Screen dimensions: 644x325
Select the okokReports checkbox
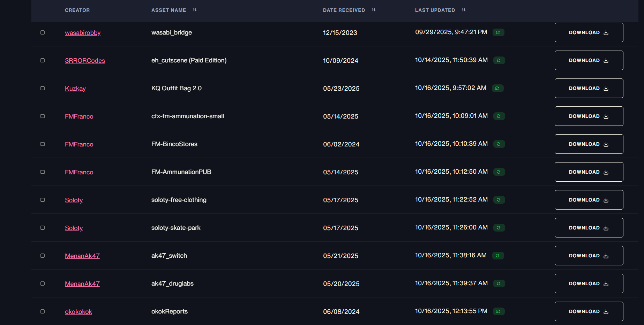[43, 311]
